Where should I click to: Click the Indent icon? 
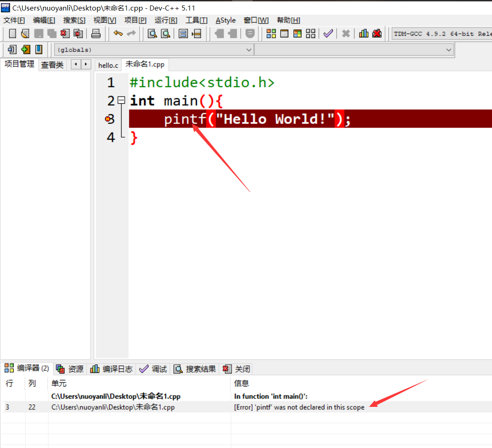coord(219,33)
